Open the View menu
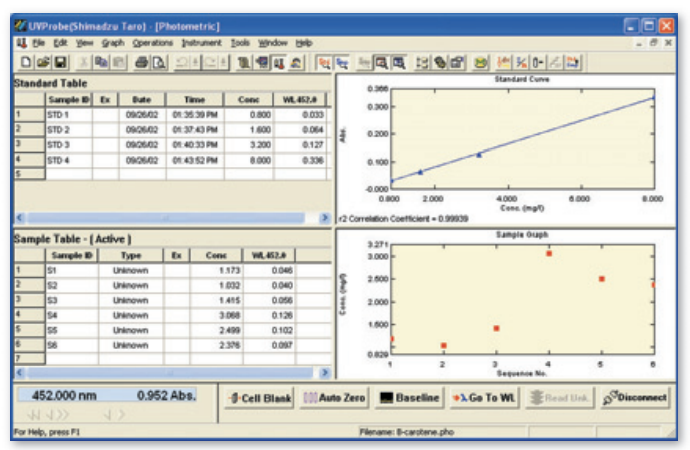 84,43
